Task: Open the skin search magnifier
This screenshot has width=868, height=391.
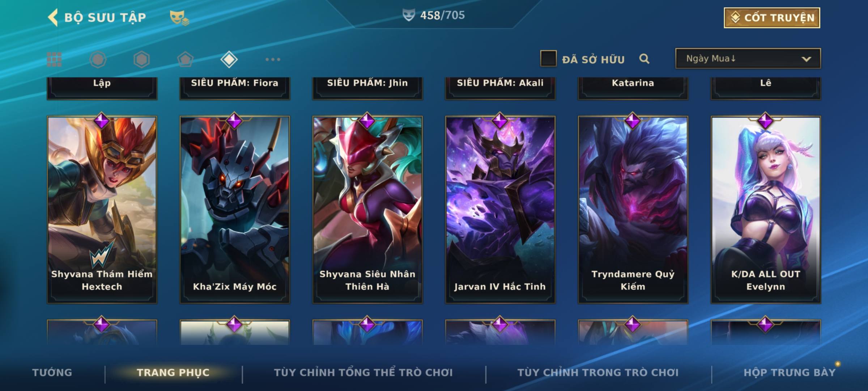Action: click(644, 59)
